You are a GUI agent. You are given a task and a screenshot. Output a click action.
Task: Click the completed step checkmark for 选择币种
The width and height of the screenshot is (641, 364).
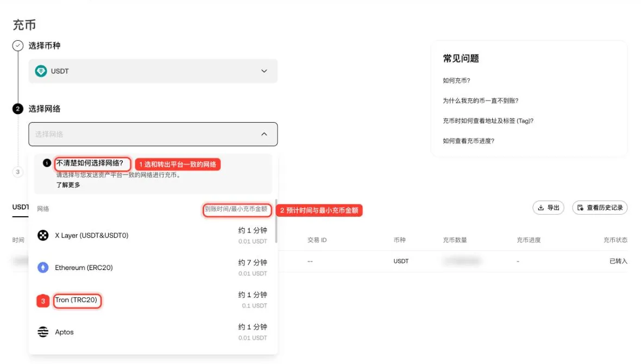pos(17,46)
